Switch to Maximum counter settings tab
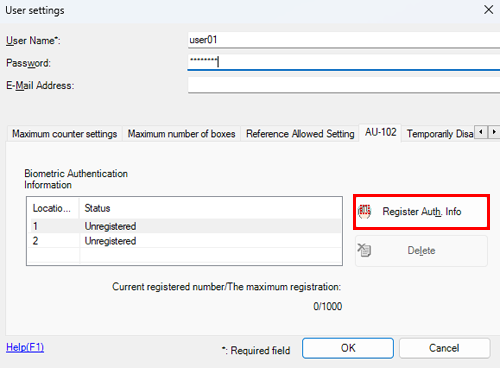Image resolution: width=500 pixels, height=368 pixels. [x=64, y=134]
